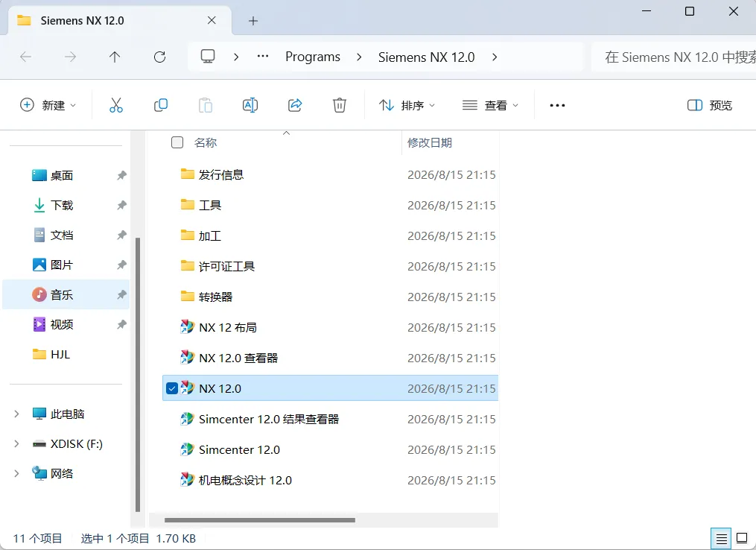Click the horizontal scrollbar of file list
Viewport: 756px width, 550px height.
(x=260, y=520)
